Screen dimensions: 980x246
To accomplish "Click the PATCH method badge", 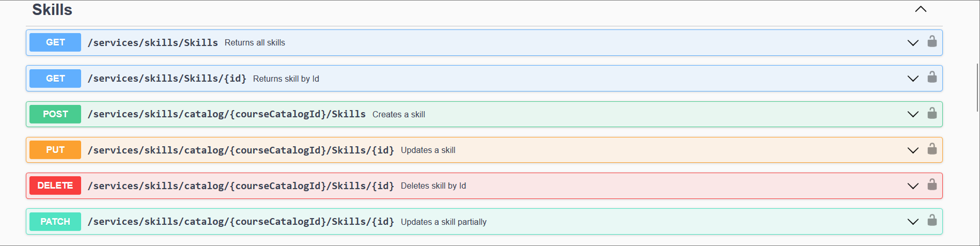I will [55, 222].
